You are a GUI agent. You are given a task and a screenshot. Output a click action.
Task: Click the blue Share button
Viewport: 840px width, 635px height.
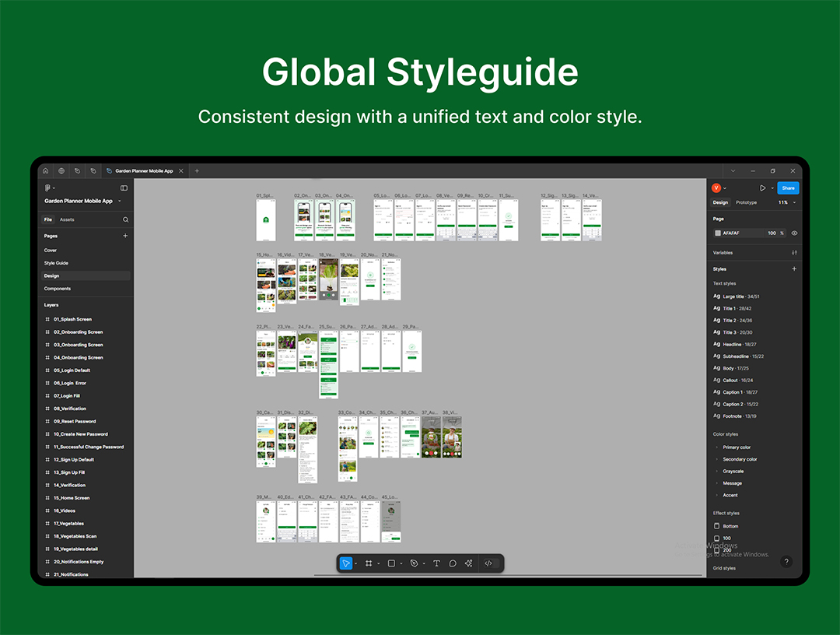click(788, 188)
